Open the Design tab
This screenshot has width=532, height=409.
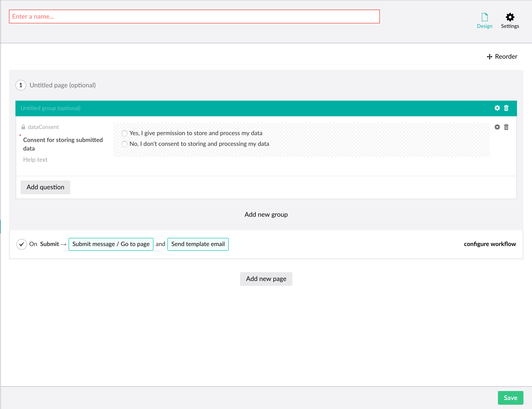point(484,21)
